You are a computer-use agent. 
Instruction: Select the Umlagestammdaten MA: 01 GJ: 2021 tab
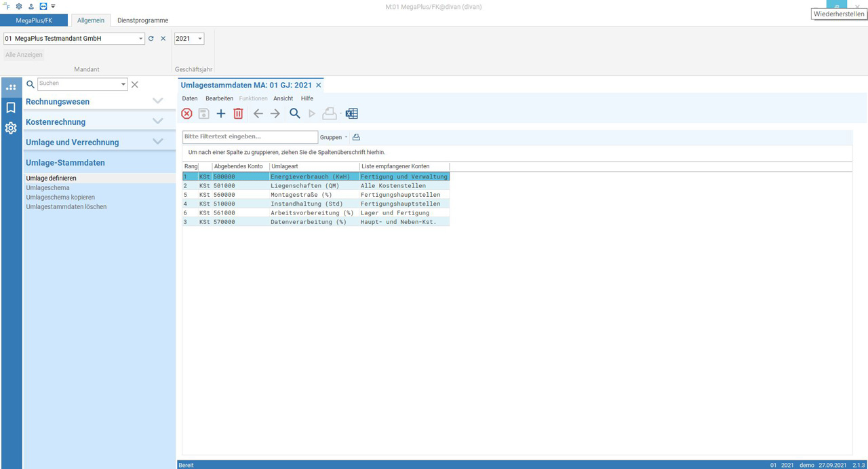pyautogui.click(x=246, y=85)
